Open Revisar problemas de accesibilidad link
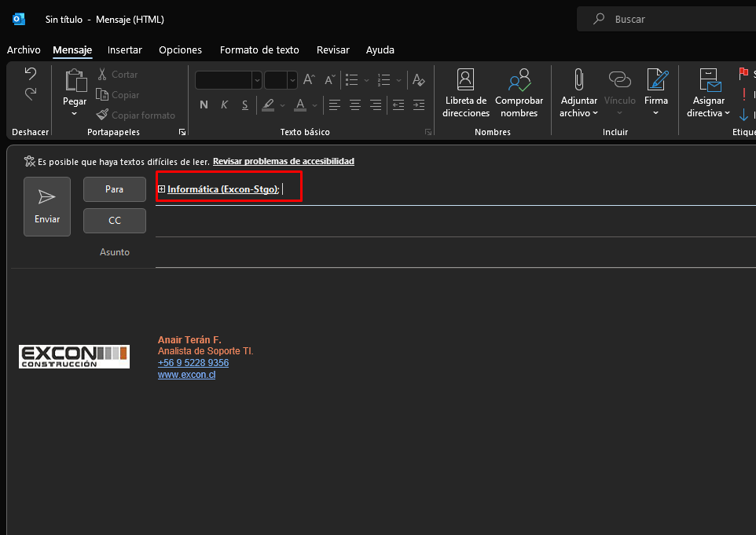The width and height of the screenshot is (756, 535). (284, 162)
